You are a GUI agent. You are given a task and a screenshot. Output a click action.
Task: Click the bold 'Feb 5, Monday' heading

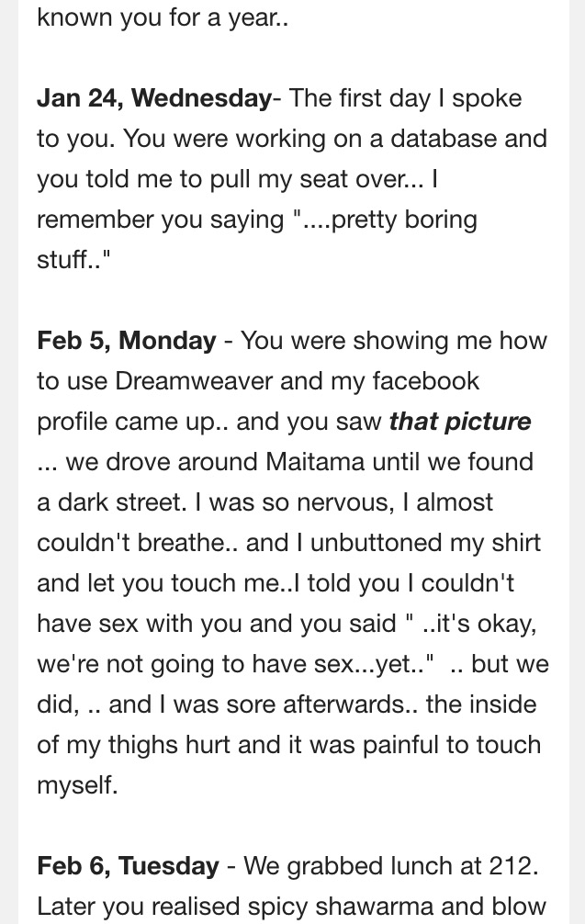127,341
